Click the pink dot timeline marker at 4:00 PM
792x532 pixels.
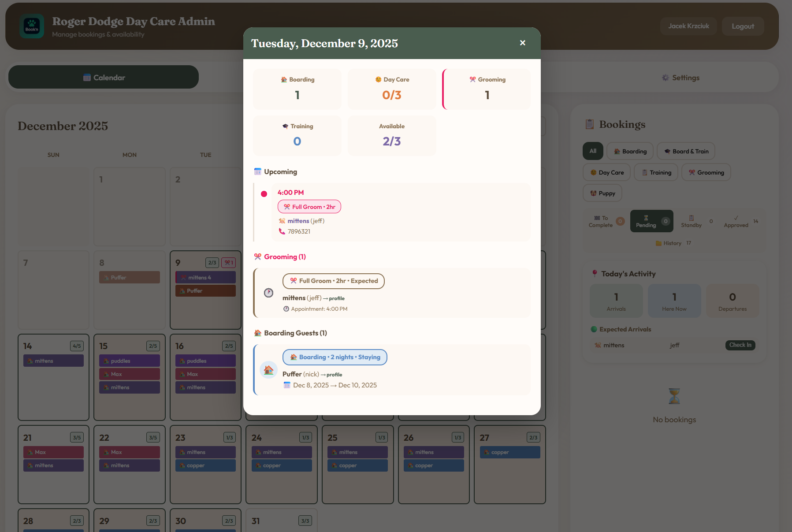(264, 194)
